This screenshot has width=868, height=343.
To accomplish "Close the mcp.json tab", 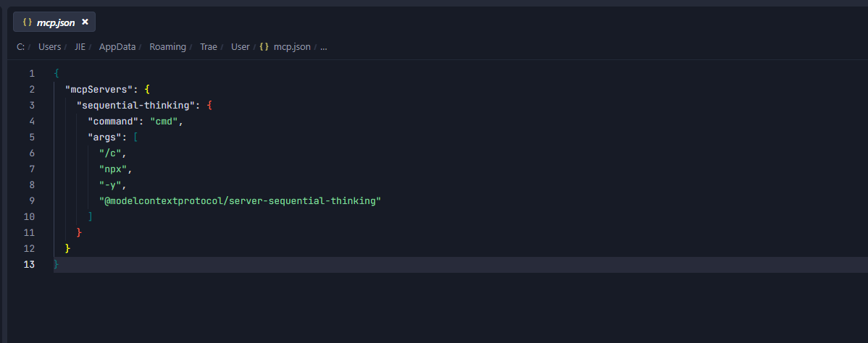I will 85,22.
